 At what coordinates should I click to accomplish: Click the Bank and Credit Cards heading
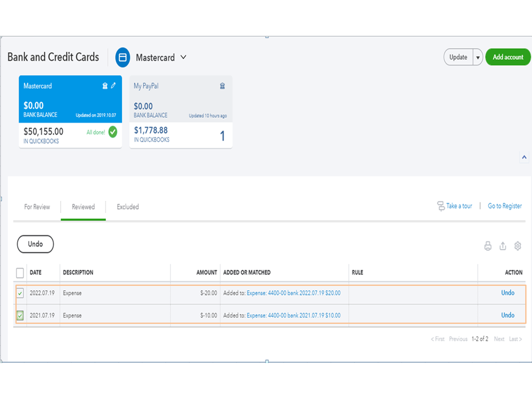53,57
